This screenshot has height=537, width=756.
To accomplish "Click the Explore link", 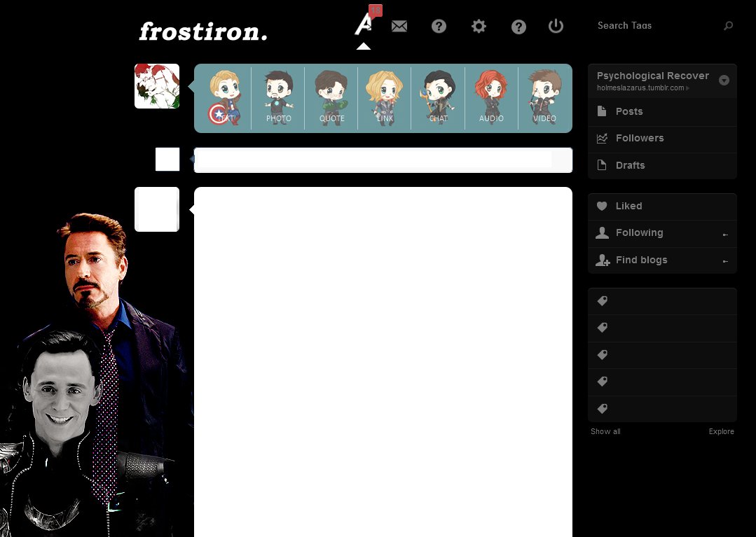I will pos(721,431).
